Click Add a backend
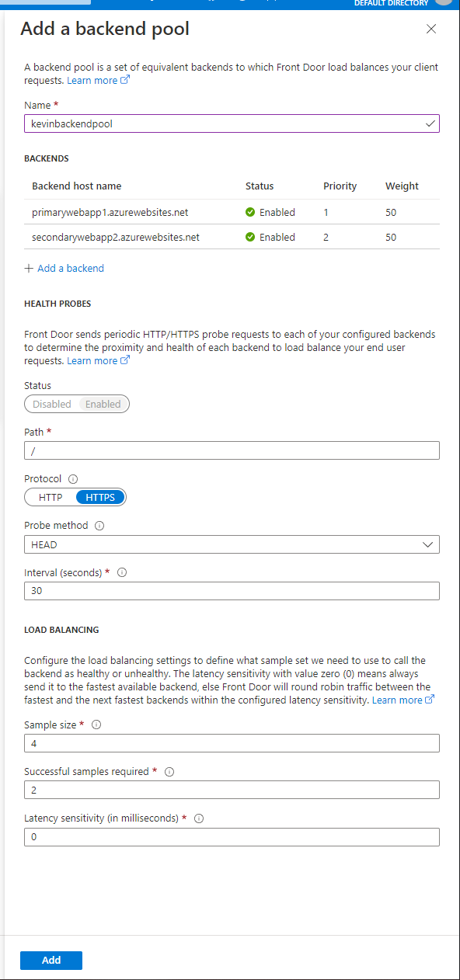The height and width of the screenshot is (980, 460). tap(64, 268)
